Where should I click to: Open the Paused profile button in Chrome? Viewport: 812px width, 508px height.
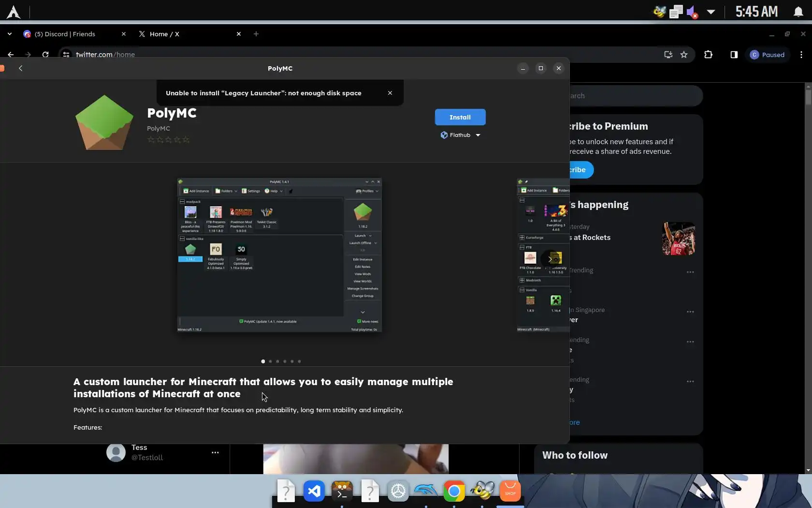coord(768,55)
